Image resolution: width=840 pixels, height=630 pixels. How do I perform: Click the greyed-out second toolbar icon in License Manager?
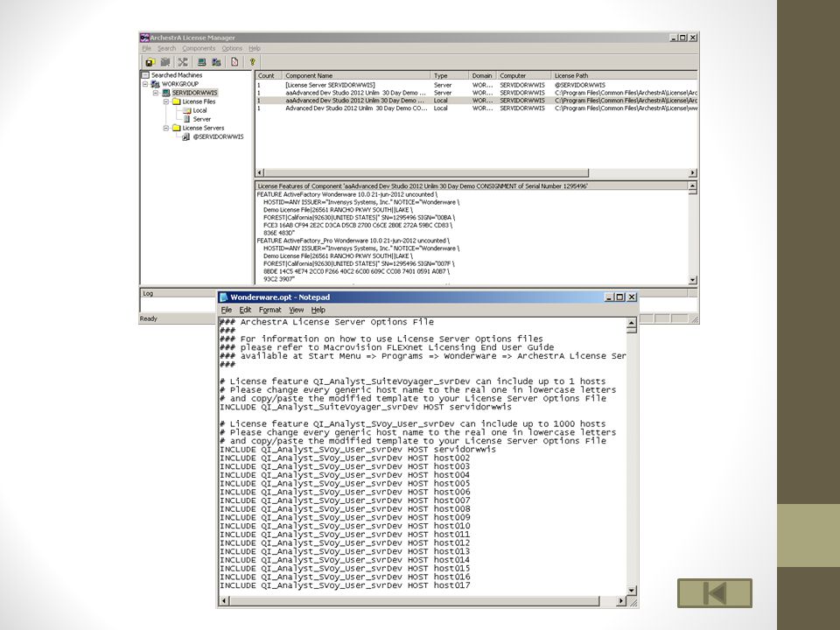point(165,62)
